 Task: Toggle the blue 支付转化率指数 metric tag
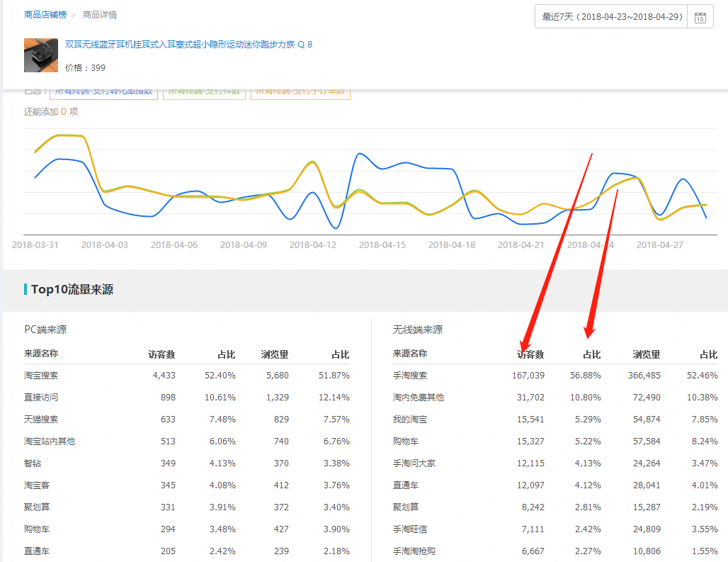coord(103,92)
